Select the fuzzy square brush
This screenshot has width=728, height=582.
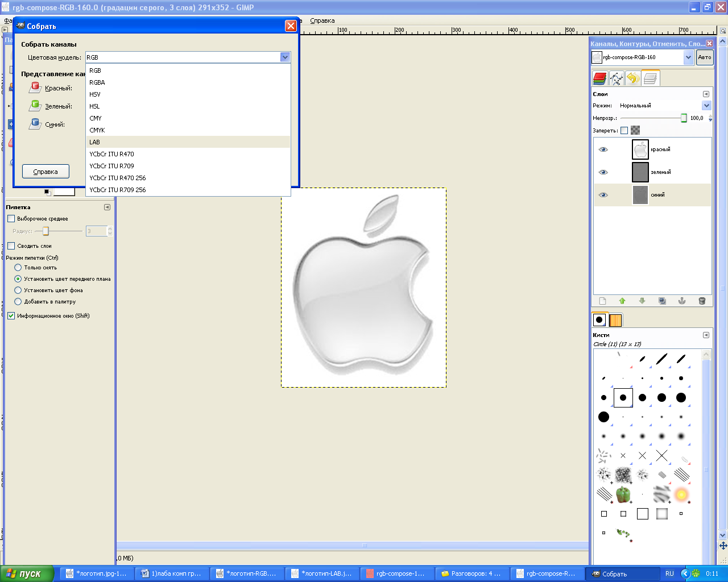(662, 514)
